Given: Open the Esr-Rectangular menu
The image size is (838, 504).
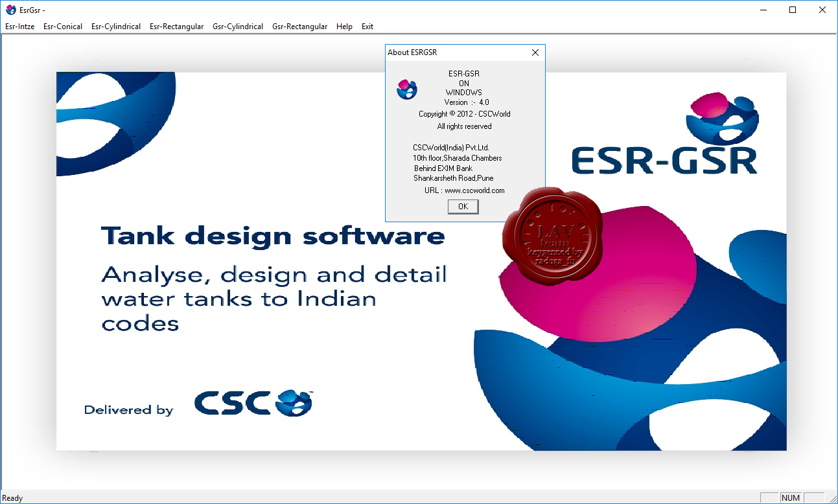Looking at the screenshot, I should (176, 27).
